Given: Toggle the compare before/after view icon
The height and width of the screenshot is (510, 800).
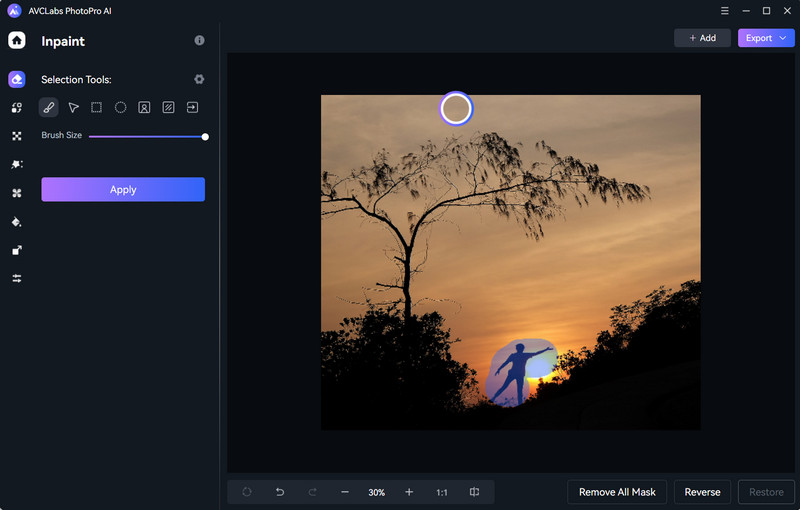Looking at the screenshot, I should click(474, 492).
